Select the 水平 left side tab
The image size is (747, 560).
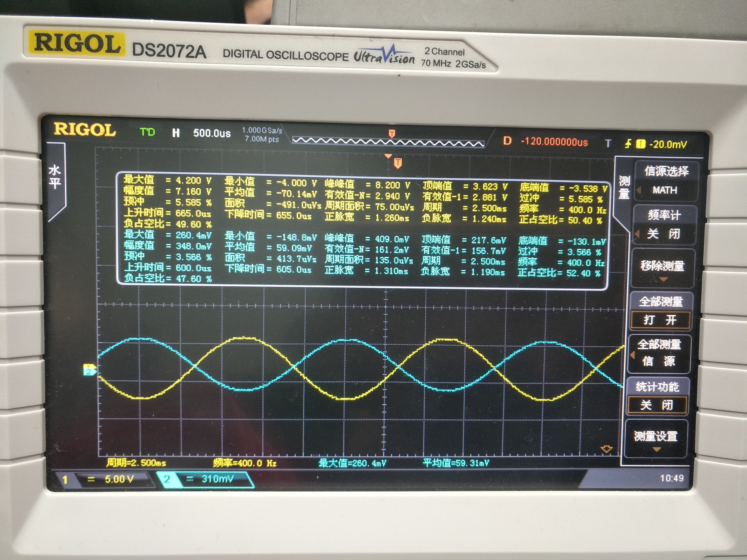coord(55,177)
